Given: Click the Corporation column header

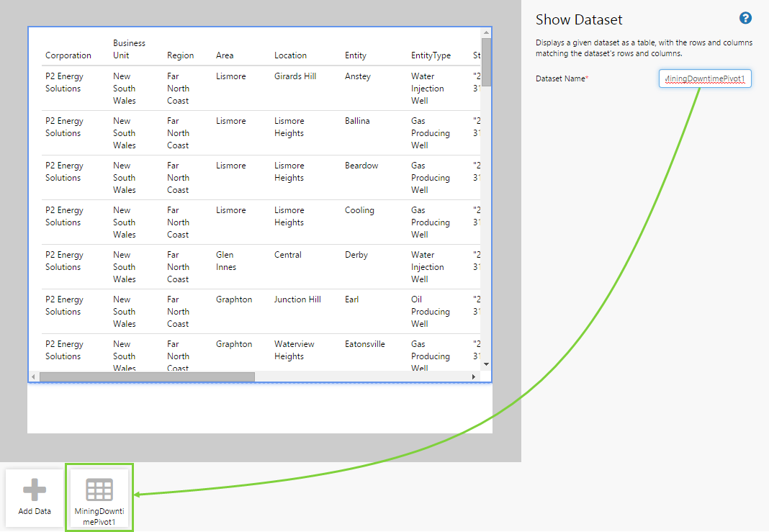Looking at the screenshot, I should point(68,55).
